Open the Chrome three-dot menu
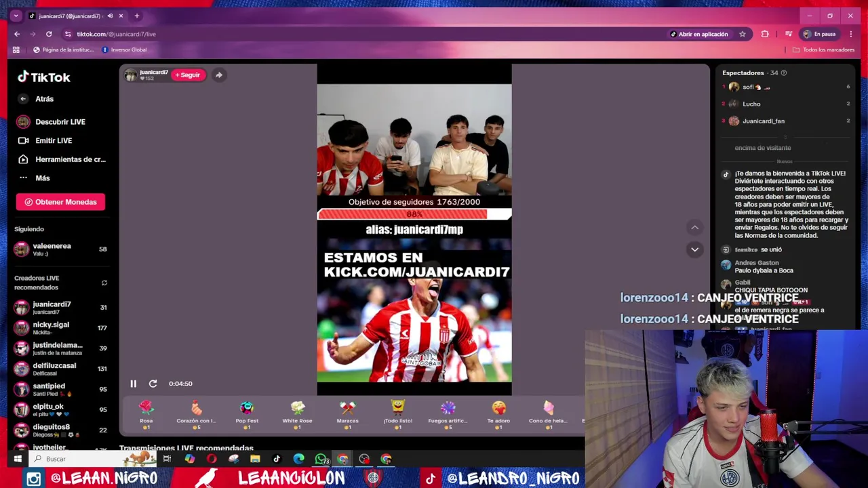 851,34
